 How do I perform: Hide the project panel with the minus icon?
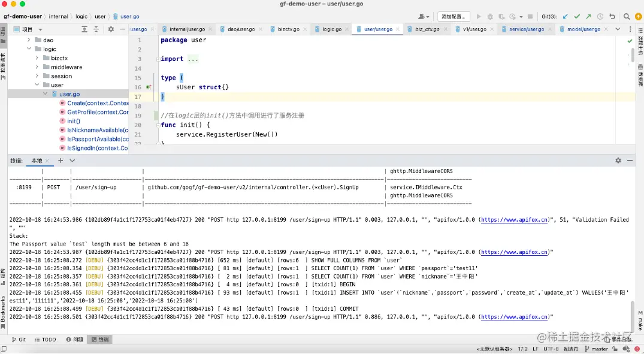(122, 29)
